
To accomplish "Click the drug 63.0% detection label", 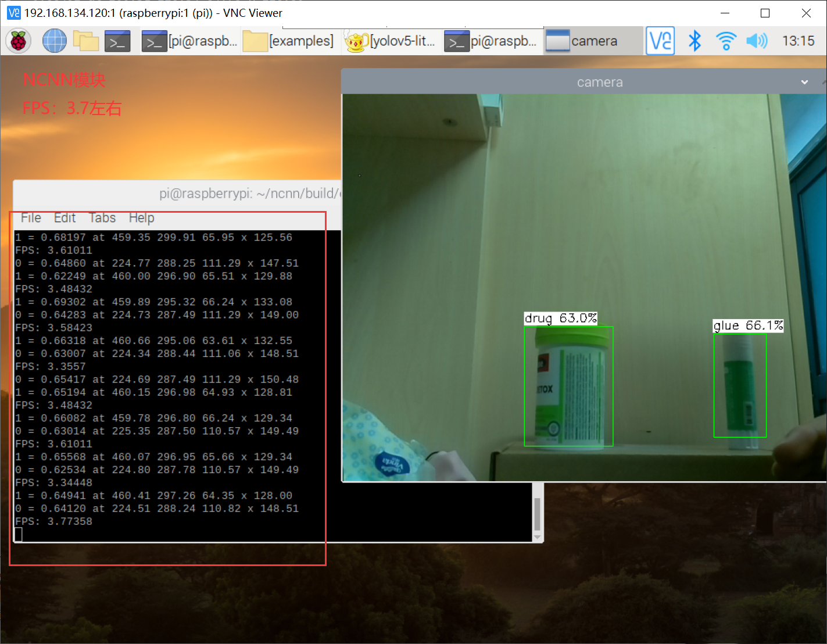I will click(x=561, y=319).
